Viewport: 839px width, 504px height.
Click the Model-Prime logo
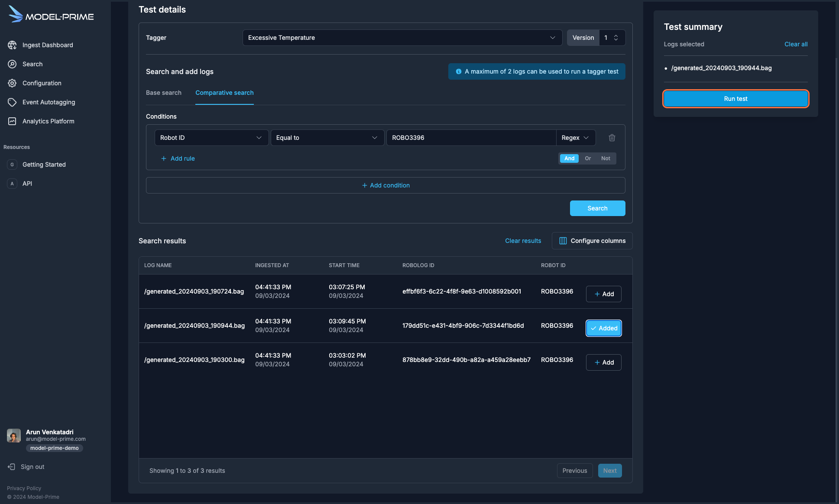[51, 15]
